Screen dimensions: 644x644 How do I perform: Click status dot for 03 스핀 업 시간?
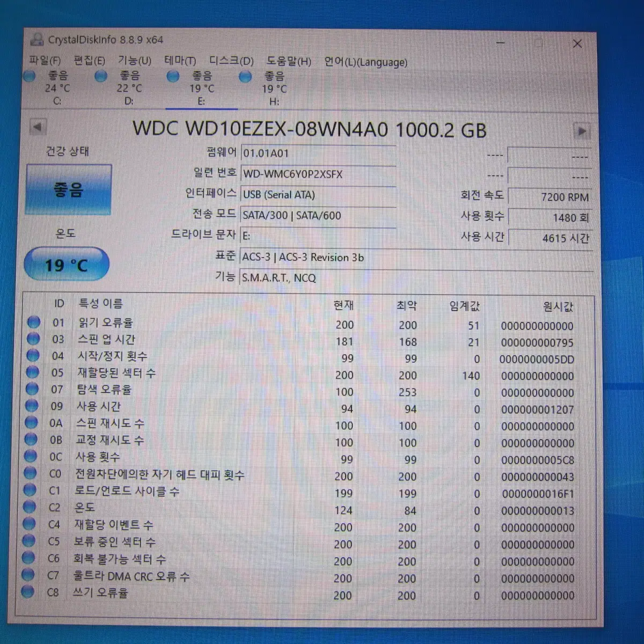[x=33, y=339]
